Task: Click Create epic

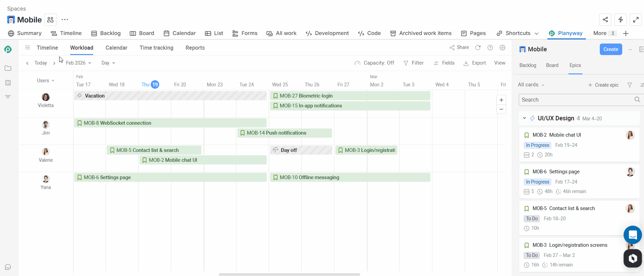Action: (603, 85)
